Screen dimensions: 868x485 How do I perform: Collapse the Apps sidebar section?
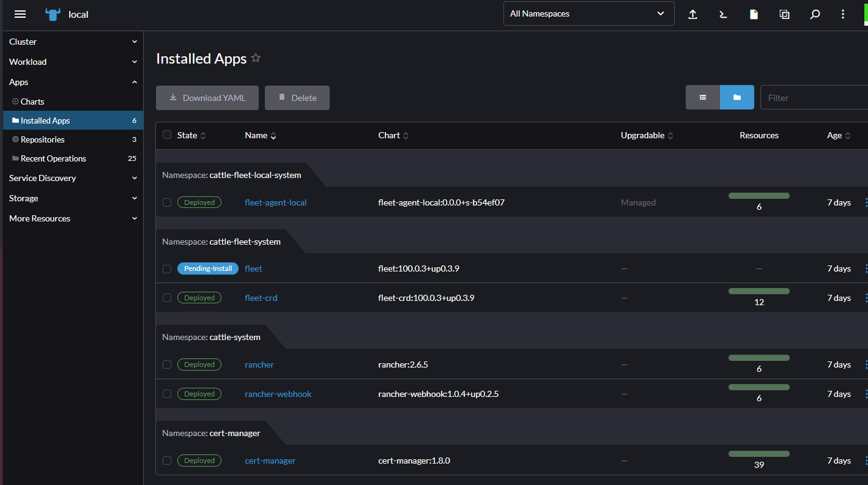(x=72, y=81)
